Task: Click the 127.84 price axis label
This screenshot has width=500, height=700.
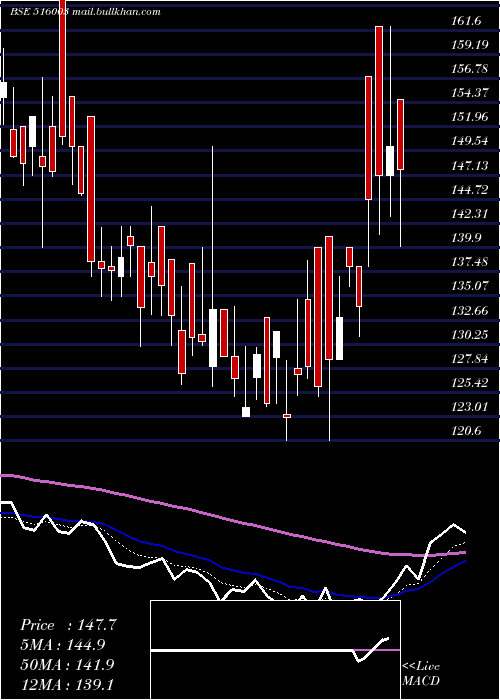Action: (470, 359)
